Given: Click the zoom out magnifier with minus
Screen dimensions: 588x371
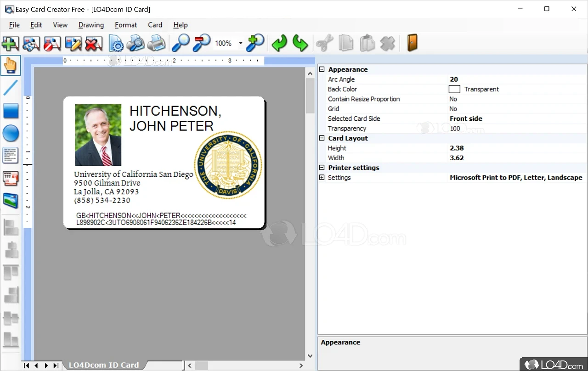Looking at the screenshot, I should click(x=201, y=44).
